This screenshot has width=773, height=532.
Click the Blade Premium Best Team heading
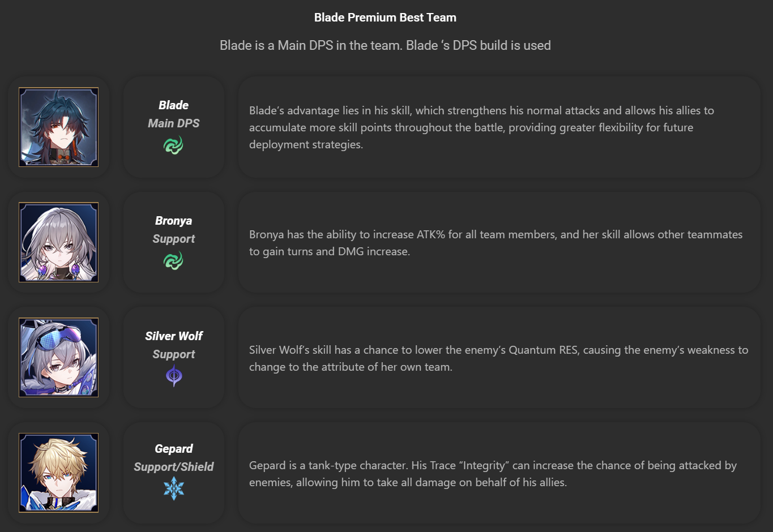pyautogui.click(x=385, y=18)
